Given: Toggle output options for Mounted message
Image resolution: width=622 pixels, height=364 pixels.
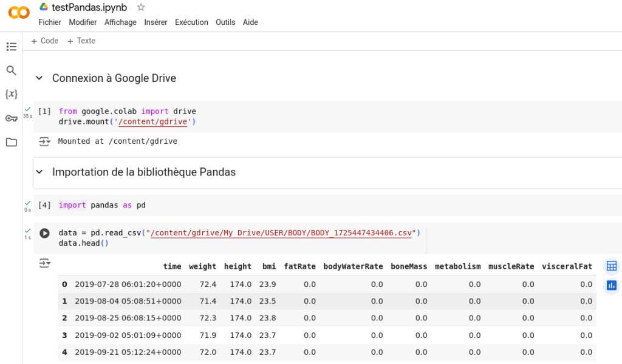Looking at the screenshot, I should pyautogui.click(x=44, y=141).
